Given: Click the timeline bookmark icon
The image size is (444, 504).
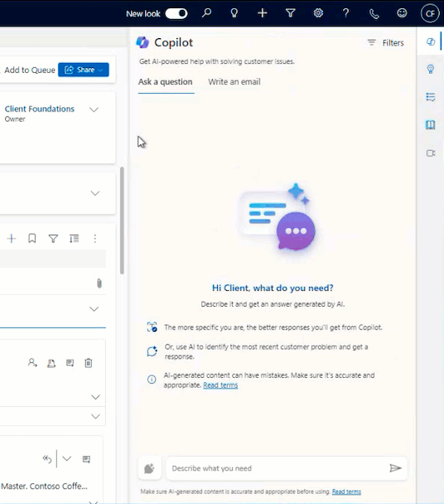Looking at the screenshot, I should pyautogui.click(x=32, y=239).
